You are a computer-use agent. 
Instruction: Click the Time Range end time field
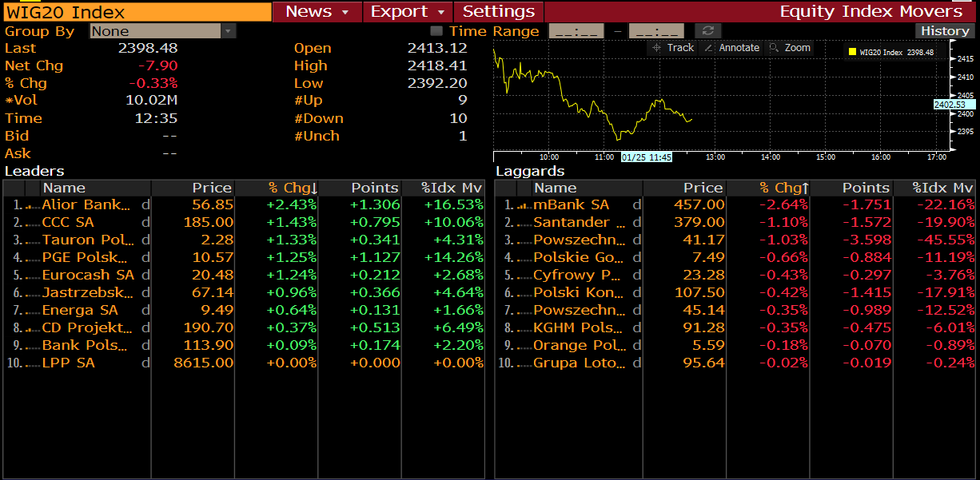click(656, 31)
